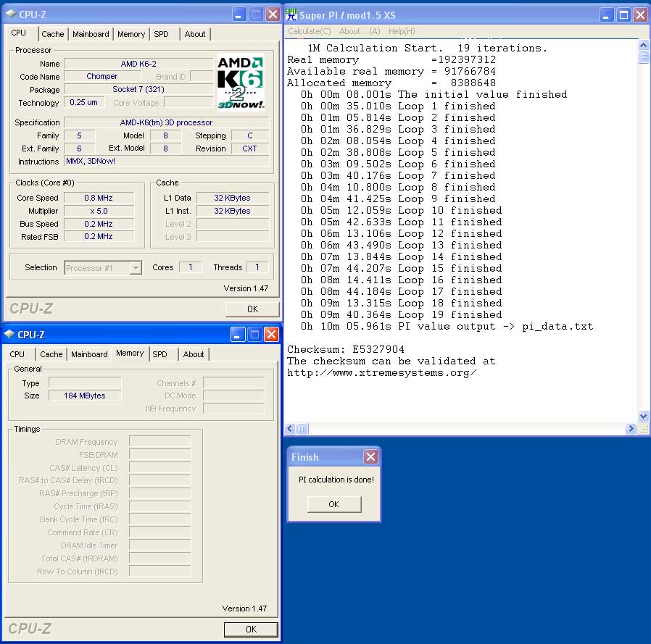The image size is (651, 644).
Task: Open the Help(H) menu in Super PI
Action: (x=402, y=31)
